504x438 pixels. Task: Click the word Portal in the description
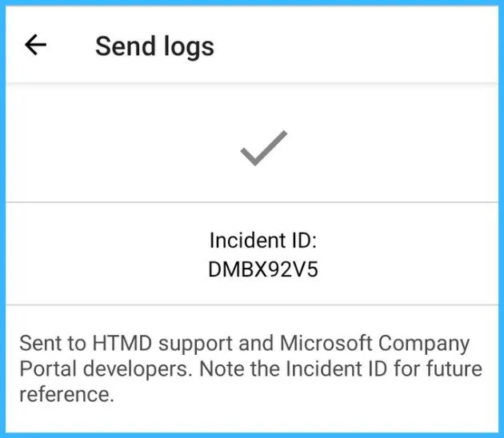48,368
